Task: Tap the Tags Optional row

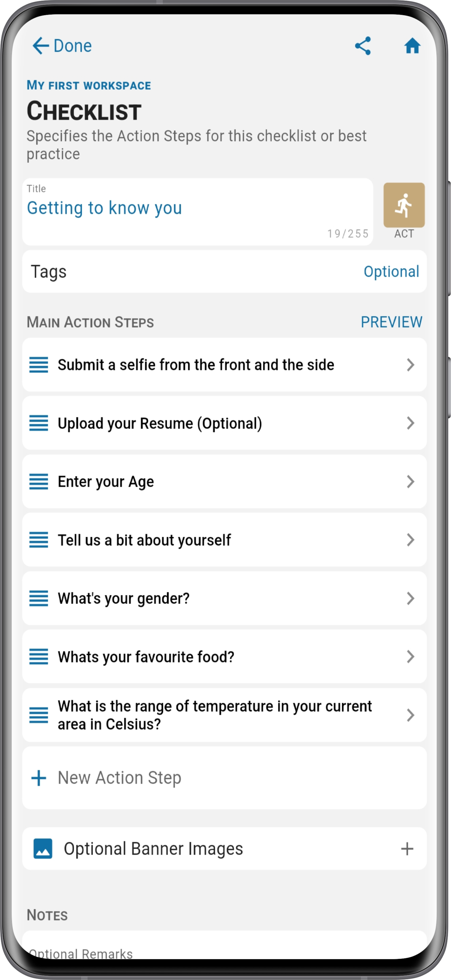Action: 224,272
